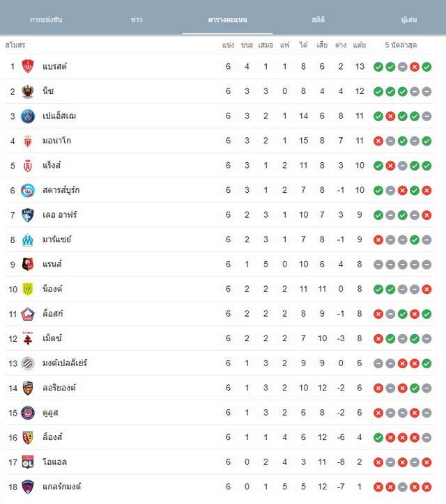Click the Brest club crest icon

point(28,67)
